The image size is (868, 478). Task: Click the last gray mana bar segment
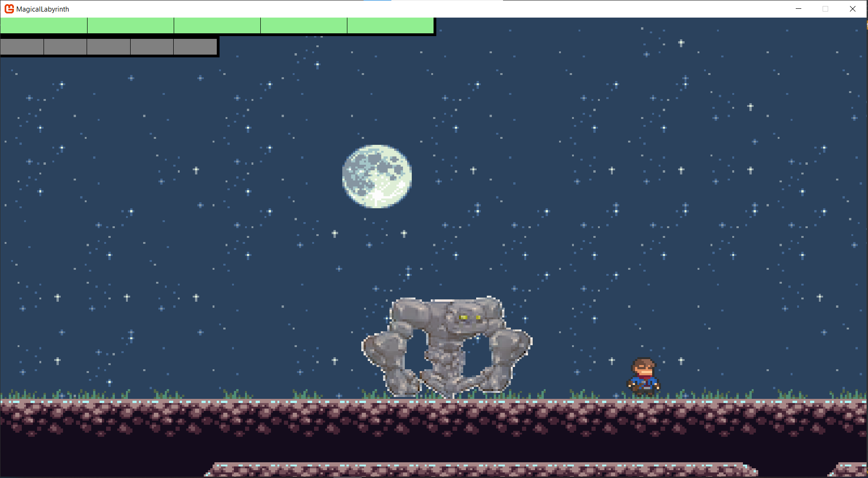pos(195,47)
